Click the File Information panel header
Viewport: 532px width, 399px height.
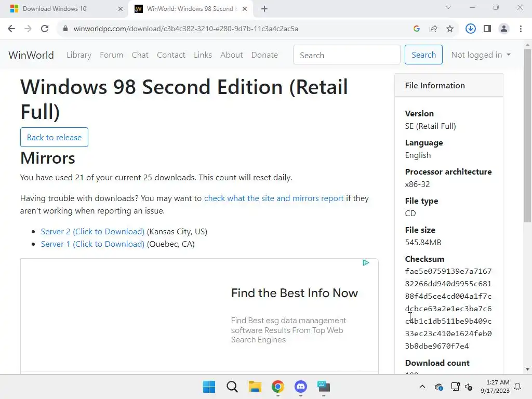pos(449,86)
